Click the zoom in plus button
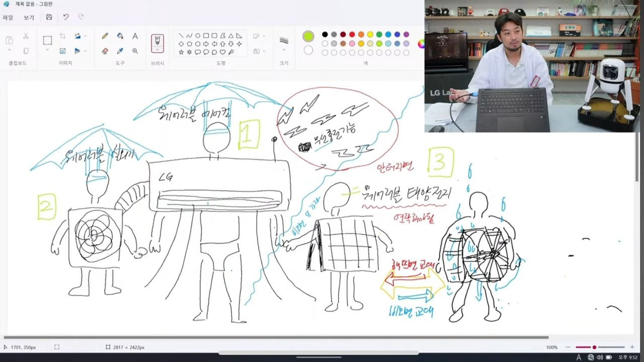644x362 pixels. click(632, 347)
